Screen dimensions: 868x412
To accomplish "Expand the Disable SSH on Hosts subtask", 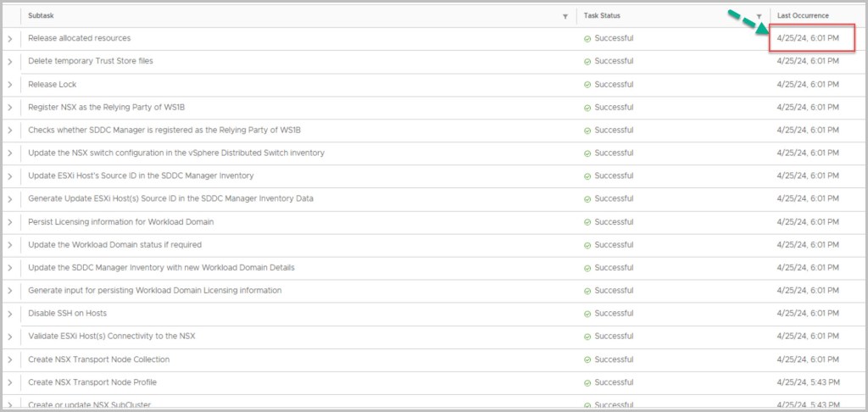I will (x=10, y=314).
